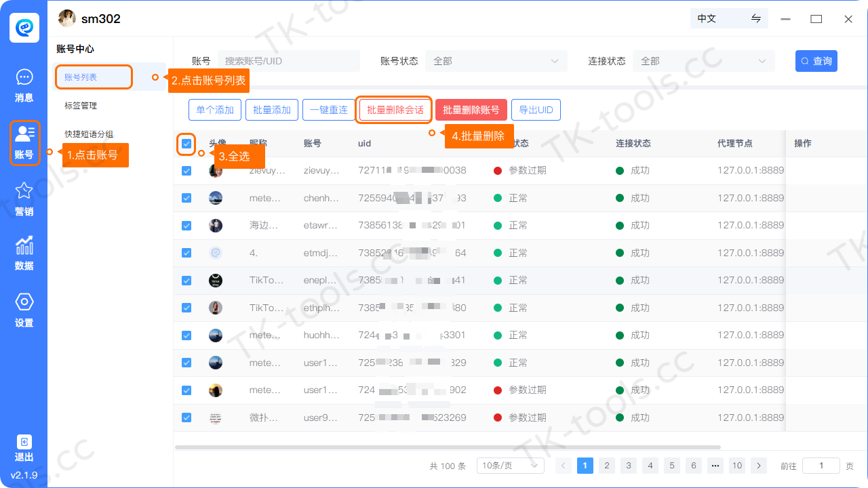Open the 营销 marketing section
This screenshot has height=488, width=868.
click(24, 199)
